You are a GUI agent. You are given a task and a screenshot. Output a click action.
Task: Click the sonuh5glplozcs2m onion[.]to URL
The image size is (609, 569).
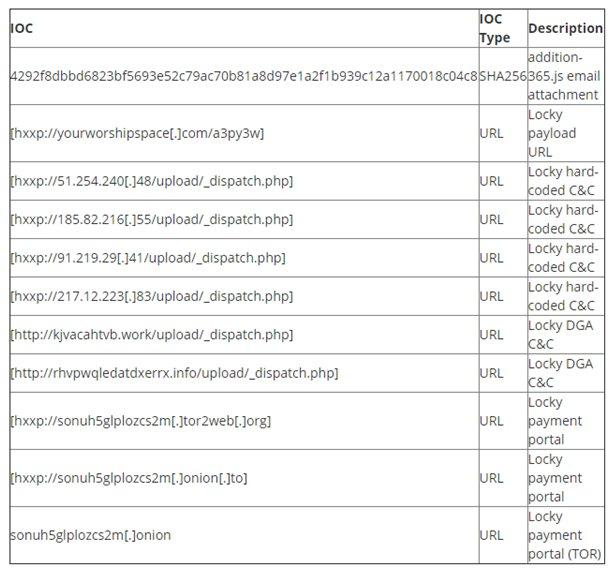tap(129, 478)
